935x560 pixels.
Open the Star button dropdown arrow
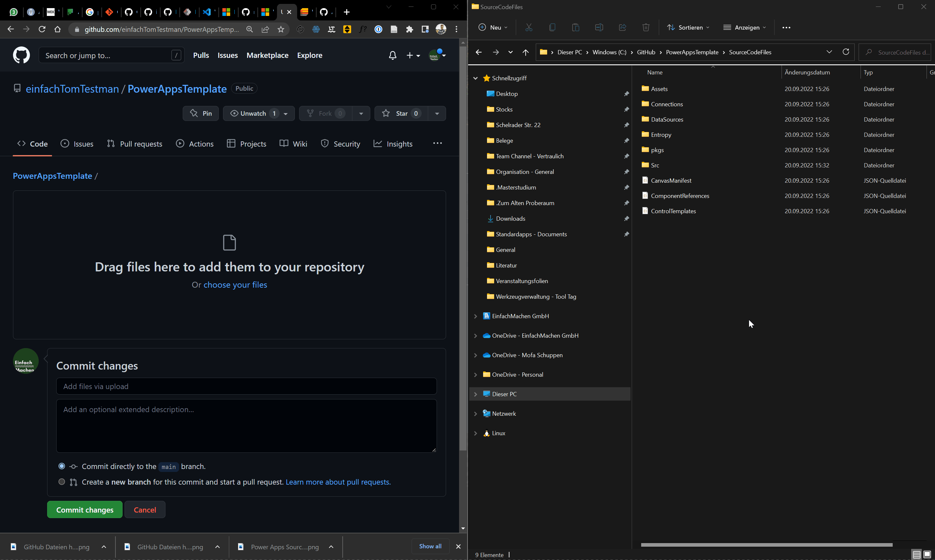437,113
